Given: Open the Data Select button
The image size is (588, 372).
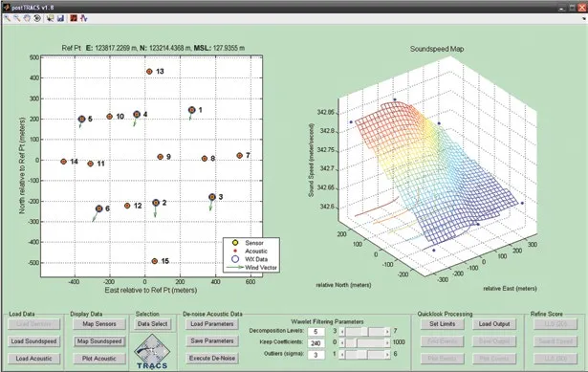Looking at the screenshot, I should tap(152, 324).
